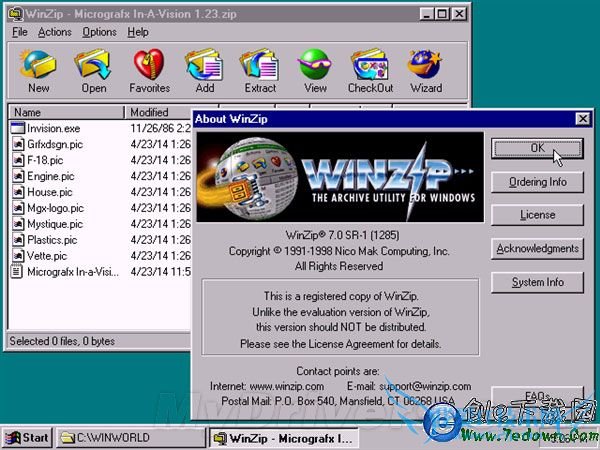
Task: Click the Invision.exe file icon
Action: tap(17, 128)
